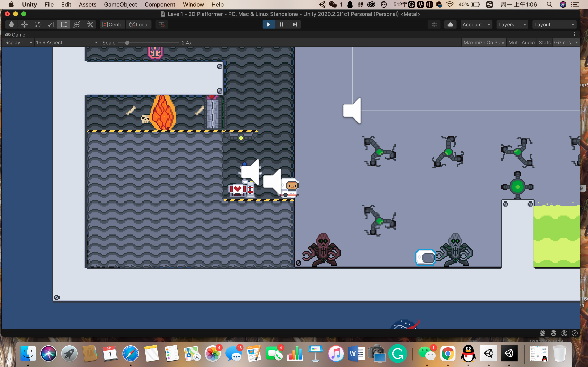Open the Component menu
588x367 pixels.
(x=160, y=4)
